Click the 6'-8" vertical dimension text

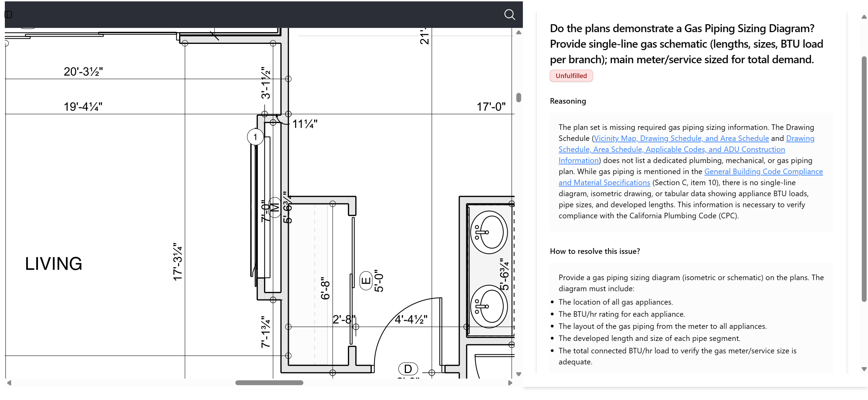[325, 288]
